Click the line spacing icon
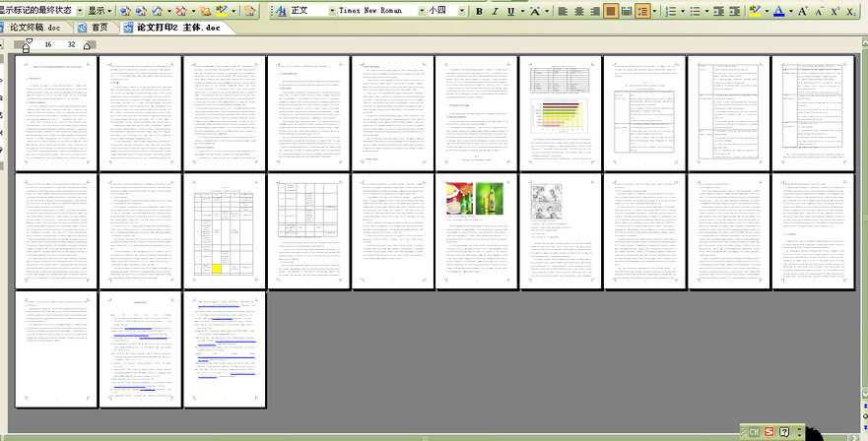Image resolution: width=868 pixels, height=441 pixels. coord(642,11)
